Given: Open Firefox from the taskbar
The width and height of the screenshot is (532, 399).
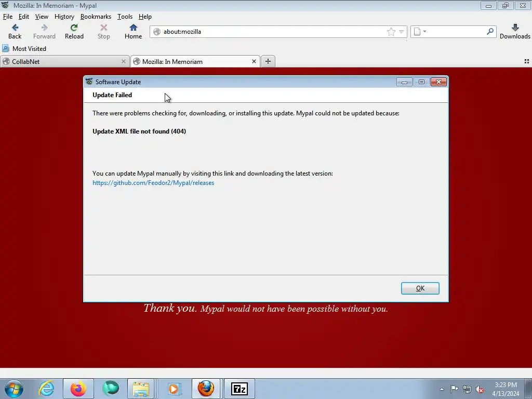Looking at the screenshot, I should point(78,389).
